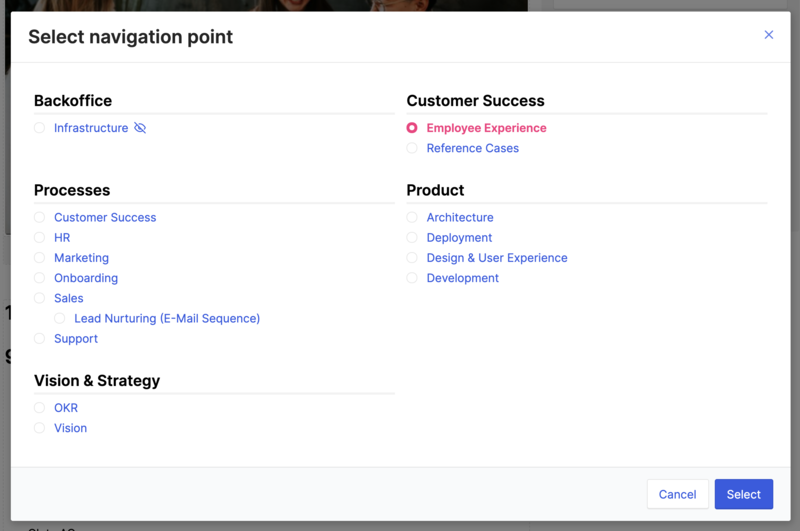The image size is (800, 531).
Task: Select the OKR radio button
Action: [x=39, y=408]
